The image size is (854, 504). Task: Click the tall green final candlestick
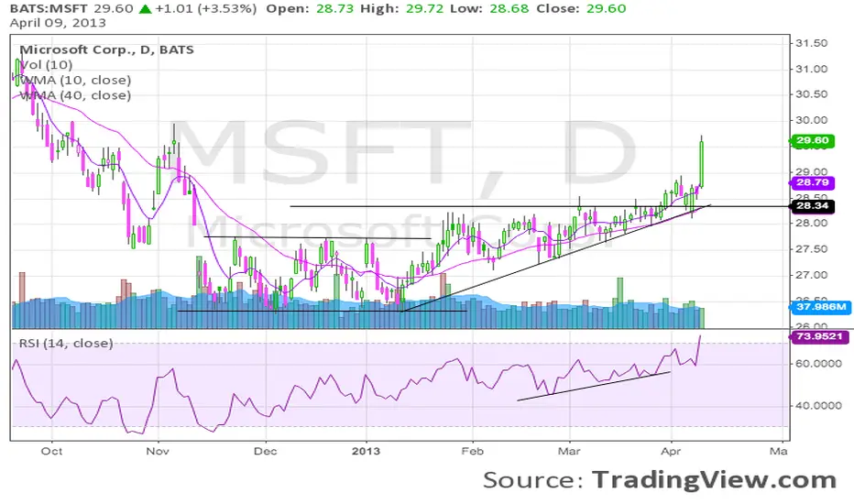point(702,163)
